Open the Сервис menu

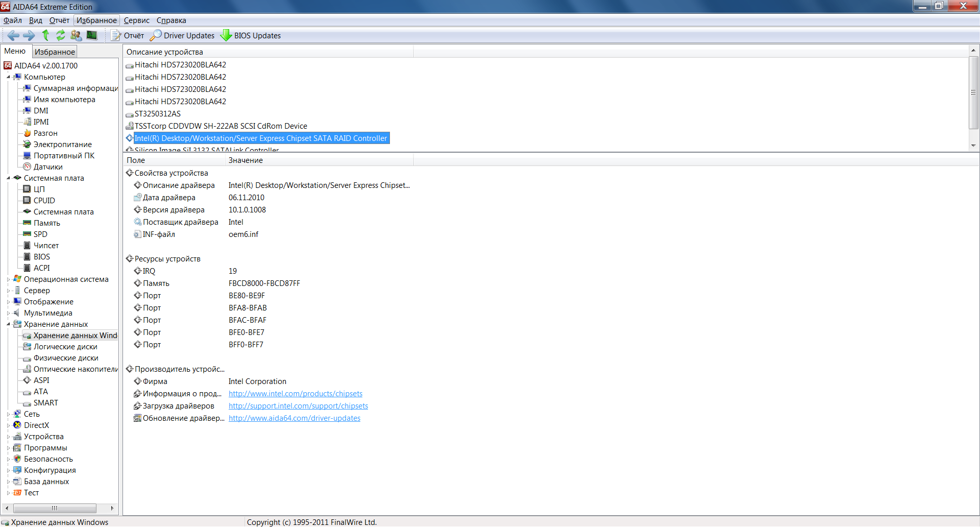136,20
